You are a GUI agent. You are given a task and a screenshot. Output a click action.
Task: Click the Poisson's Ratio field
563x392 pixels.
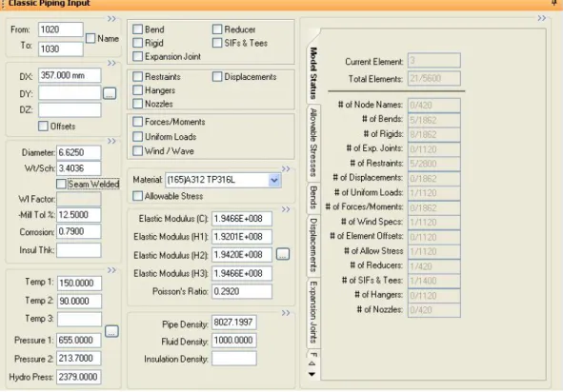click(x=242, y=291)
